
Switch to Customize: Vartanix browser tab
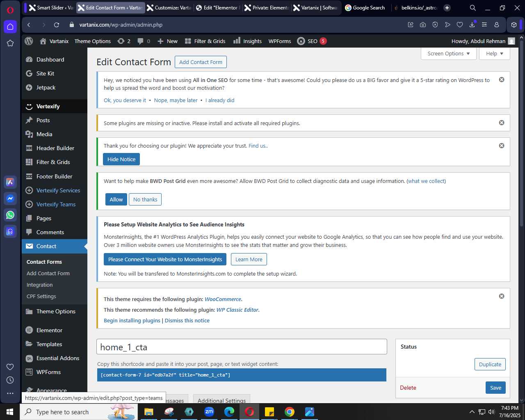tap(169, 8)
